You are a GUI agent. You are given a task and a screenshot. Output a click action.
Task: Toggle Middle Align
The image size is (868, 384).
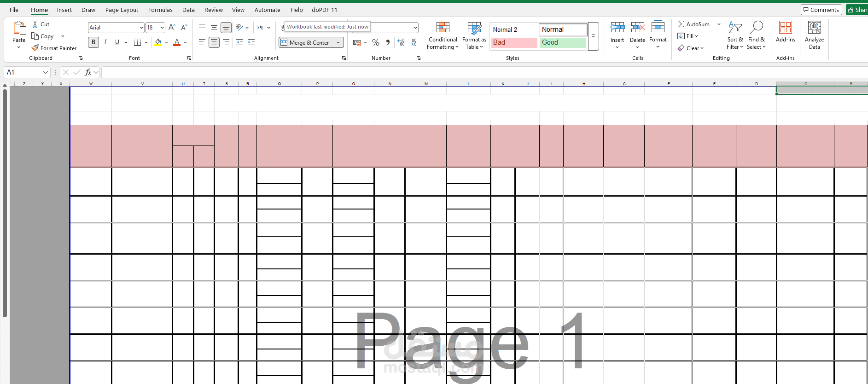214,28
